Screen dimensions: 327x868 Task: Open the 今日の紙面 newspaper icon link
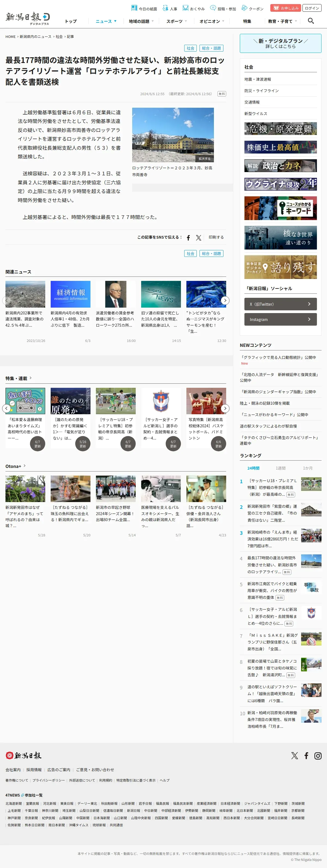(144, 8)
